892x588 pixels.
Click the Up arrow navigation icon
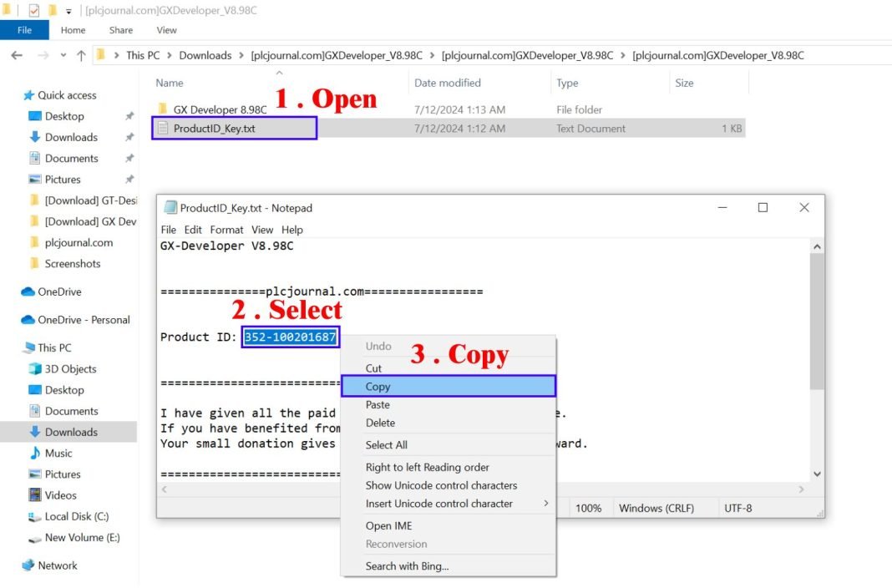[81, 55]
